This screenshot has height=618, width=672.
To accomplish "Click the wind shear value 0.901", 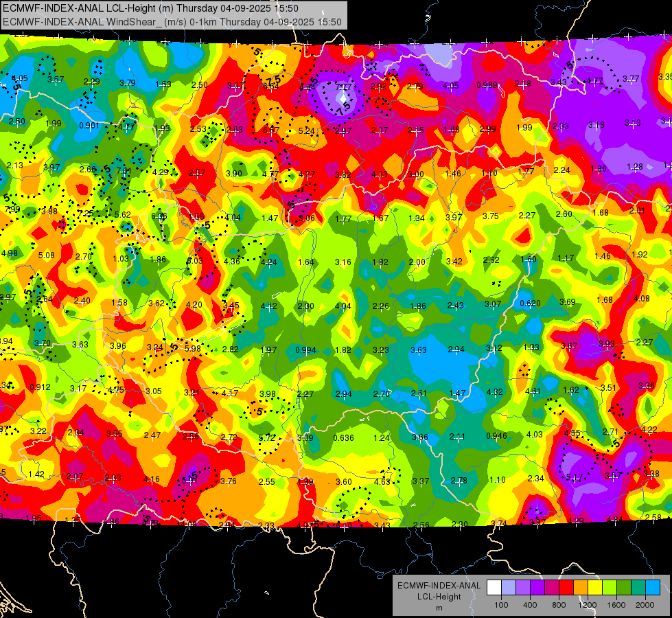I will click(89, 125).
